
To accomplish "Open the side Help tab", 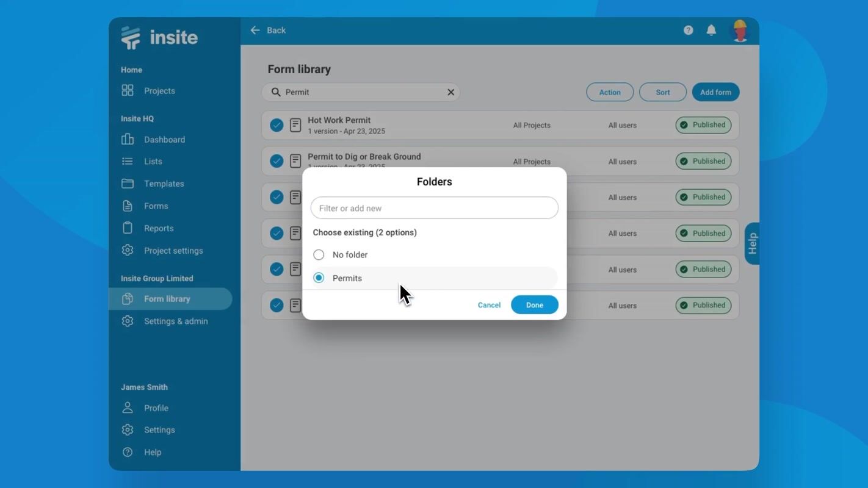I will pyautogui.click(x=752, y=243).
